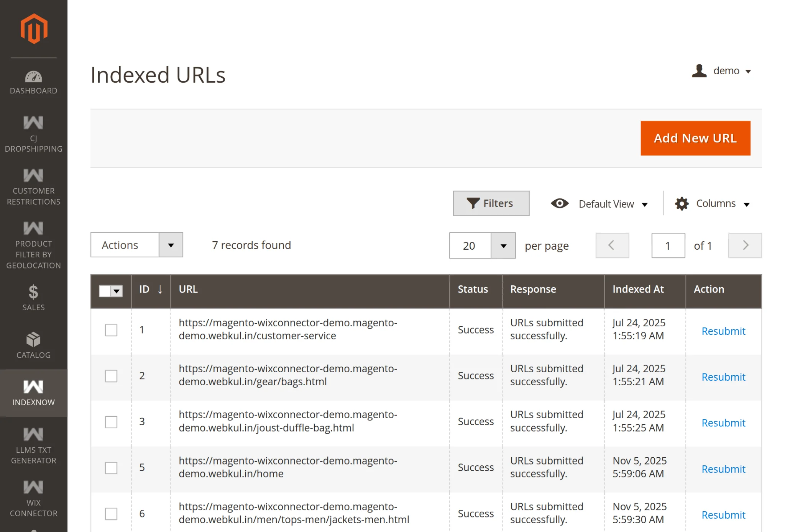Open the Actions dropdown

136,245
